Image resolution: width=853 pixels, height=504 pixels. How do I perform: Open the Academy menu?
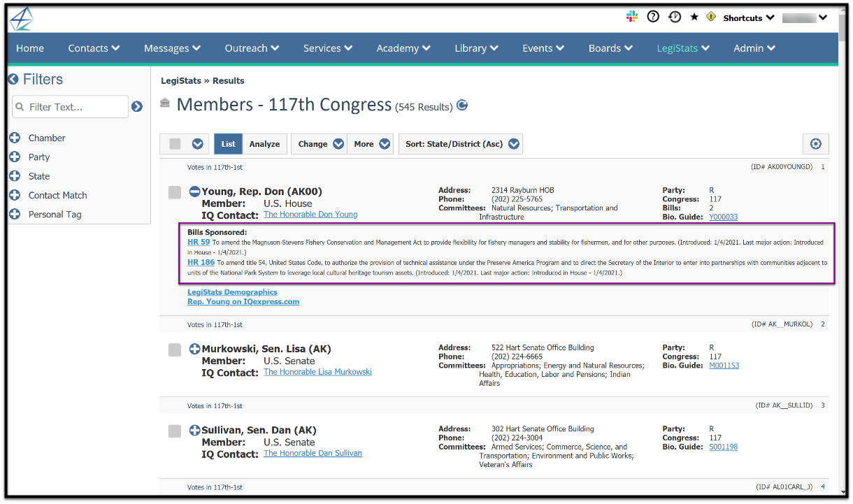tap(403, 48)
